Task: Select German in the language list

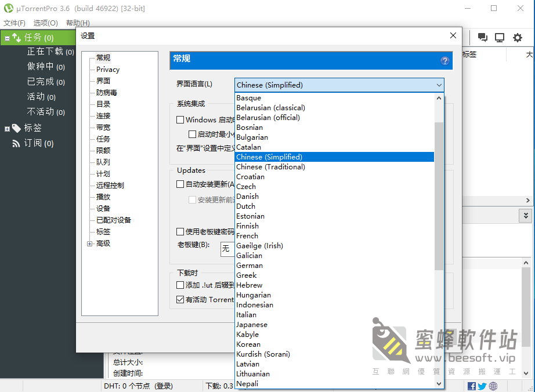Action: point(335,265)
